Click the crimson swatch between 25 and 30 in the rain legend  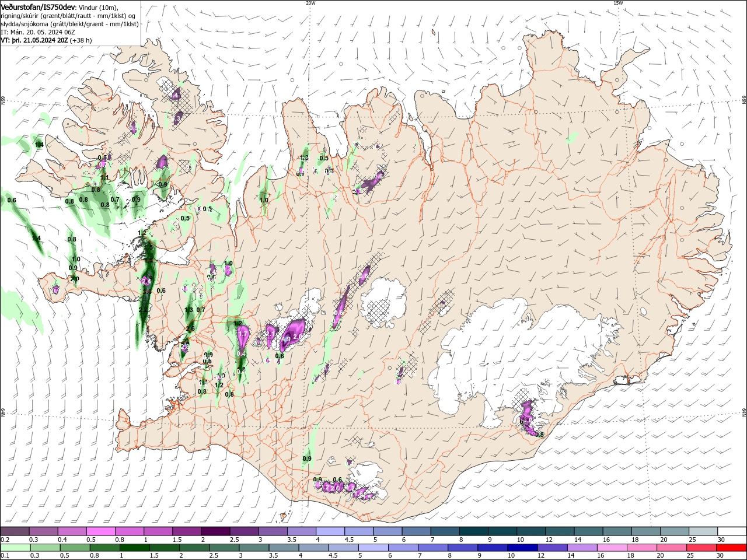point(702,548)
